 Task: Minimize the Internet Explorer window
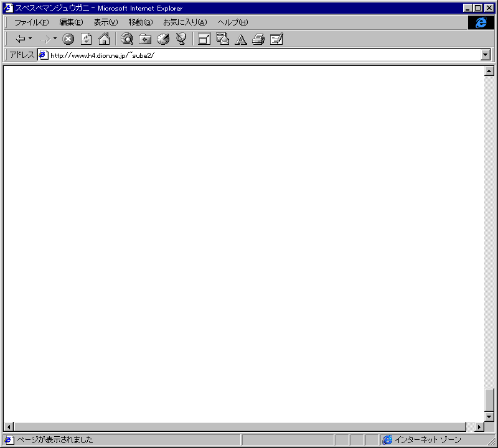(467, 8)
